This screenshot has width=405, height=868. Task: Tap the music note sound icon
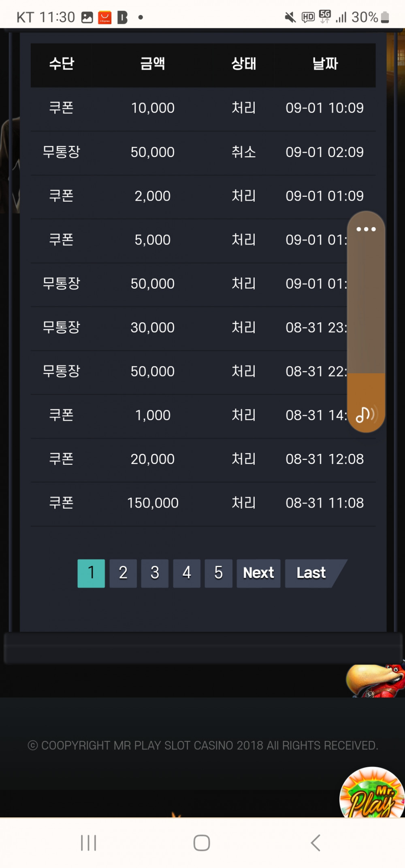(x=366, y=414)
